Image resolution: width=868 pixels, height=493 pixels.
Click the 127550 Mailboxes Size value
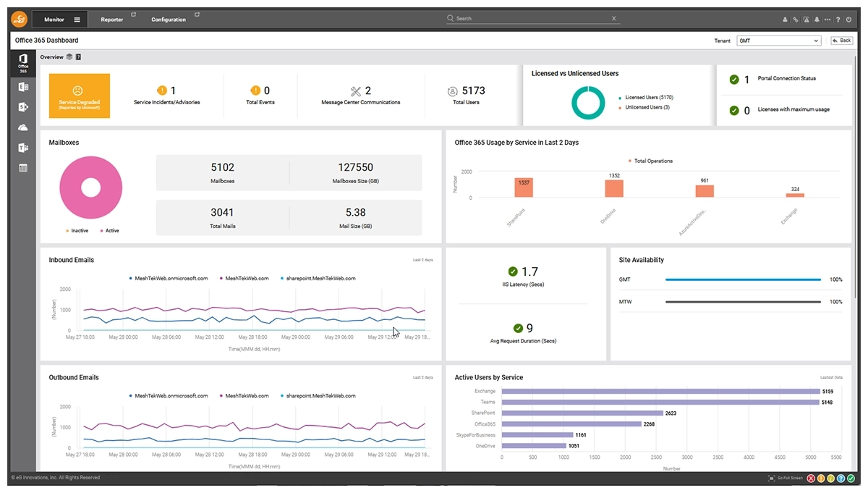355,167
